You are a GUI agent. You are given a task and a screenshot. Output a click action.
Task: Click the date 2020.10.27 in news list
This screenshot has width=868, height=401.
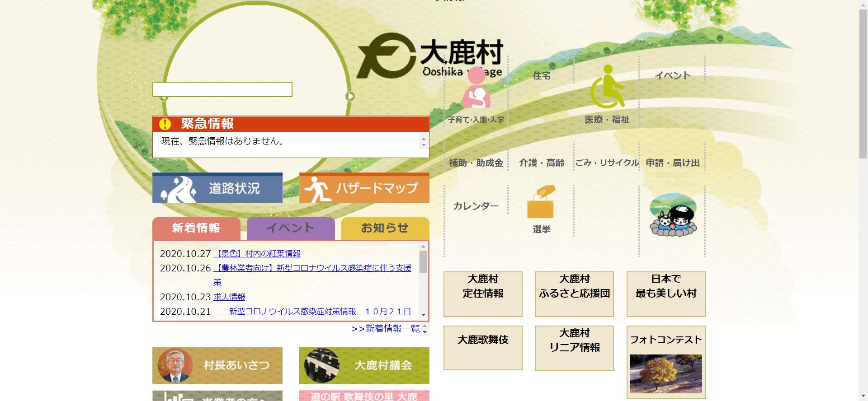click(x=185, y=254)
